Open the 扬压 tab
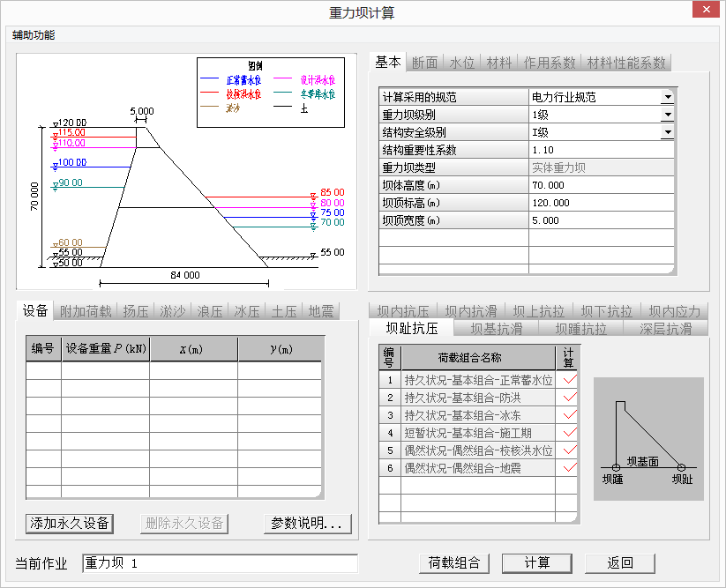The image size is (726, 588). (135, 311)
